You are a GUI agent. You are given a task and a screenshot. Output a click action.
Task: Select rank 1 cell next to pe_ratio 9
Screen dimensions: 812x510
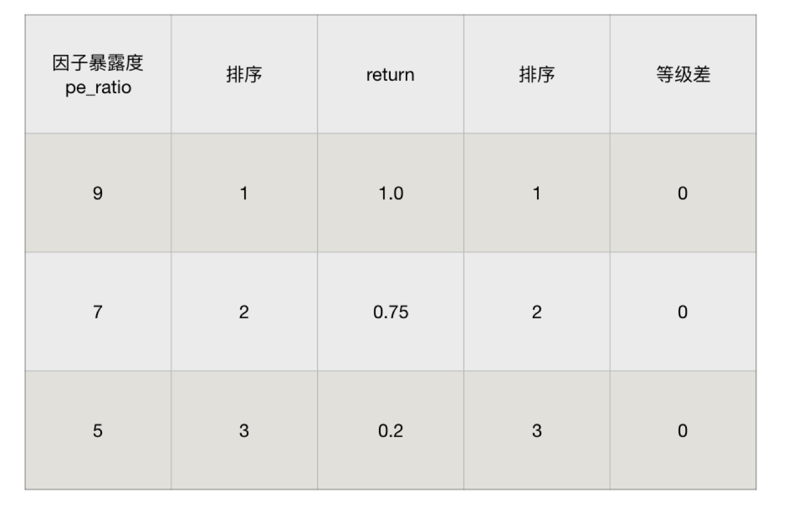pyautogui.click(x=244, y=193)
